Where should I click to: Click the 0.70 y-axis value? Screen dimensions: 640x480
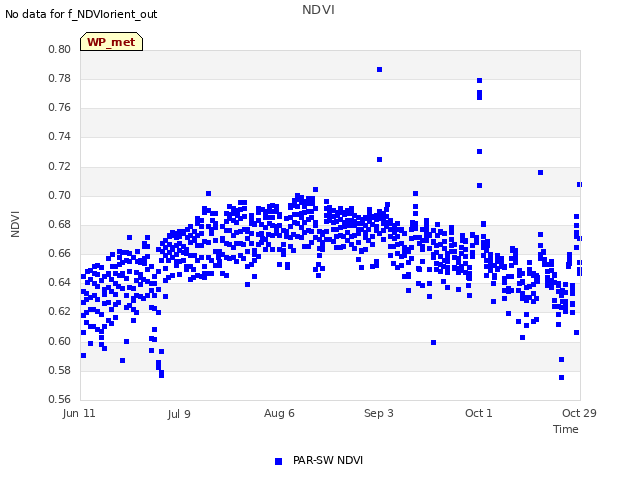point(60,196)
